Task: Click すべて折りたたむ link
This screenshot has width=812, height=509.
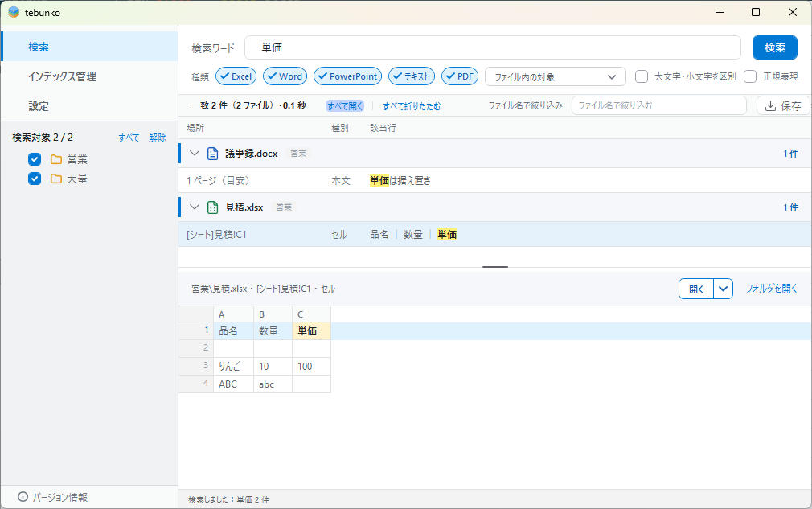Action: [412, 105]
